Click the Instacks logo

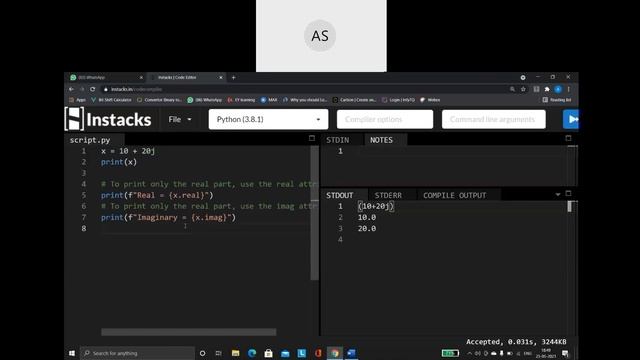108,119
